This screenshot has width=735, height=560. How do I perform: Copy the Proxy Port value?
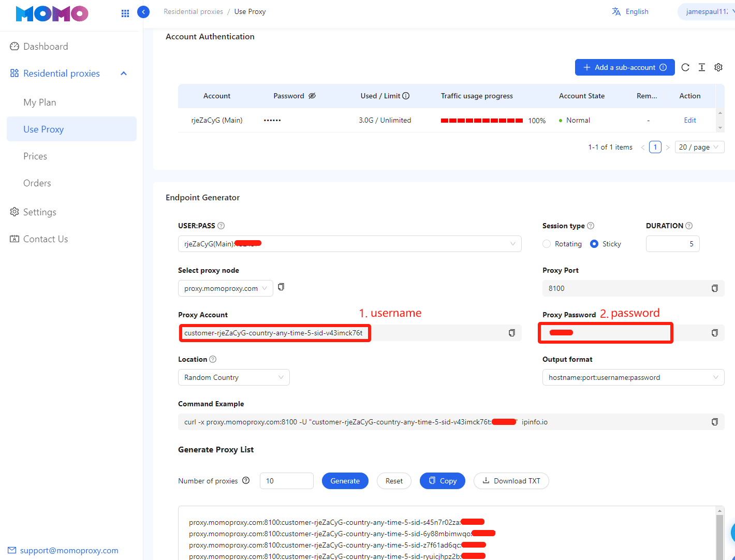715,288
